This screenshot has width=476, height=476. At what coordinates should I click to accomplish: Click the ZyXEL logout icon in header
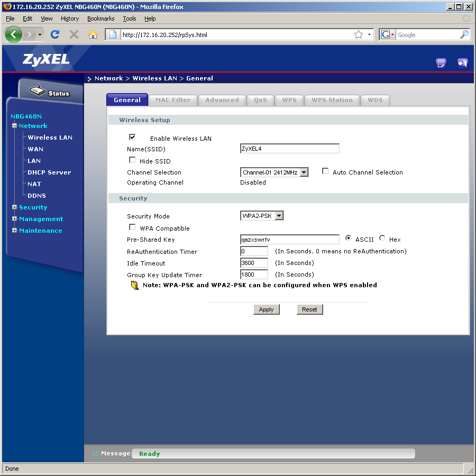point(463,63)
